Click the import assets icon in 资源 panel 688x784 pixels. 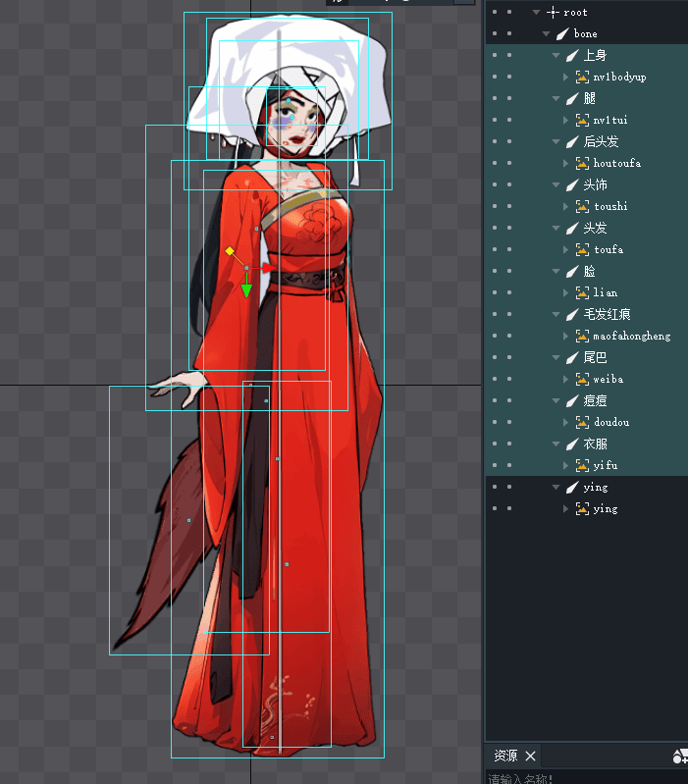(679, 756)
